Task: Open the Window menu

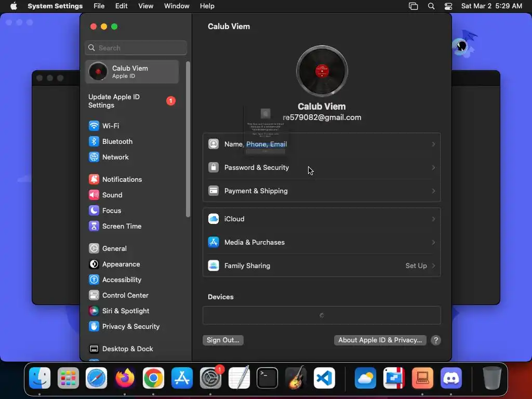Action: (x=177, y=6)
